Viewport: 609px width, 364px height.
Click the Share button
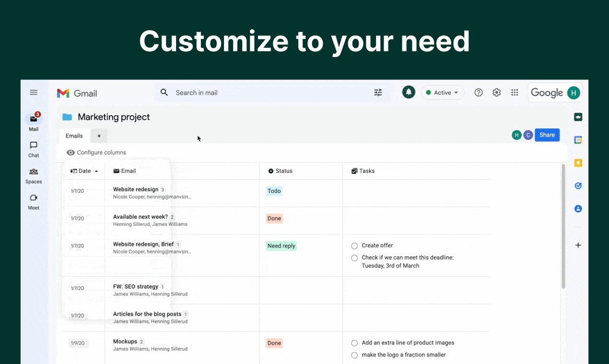[x=547, y=135]
